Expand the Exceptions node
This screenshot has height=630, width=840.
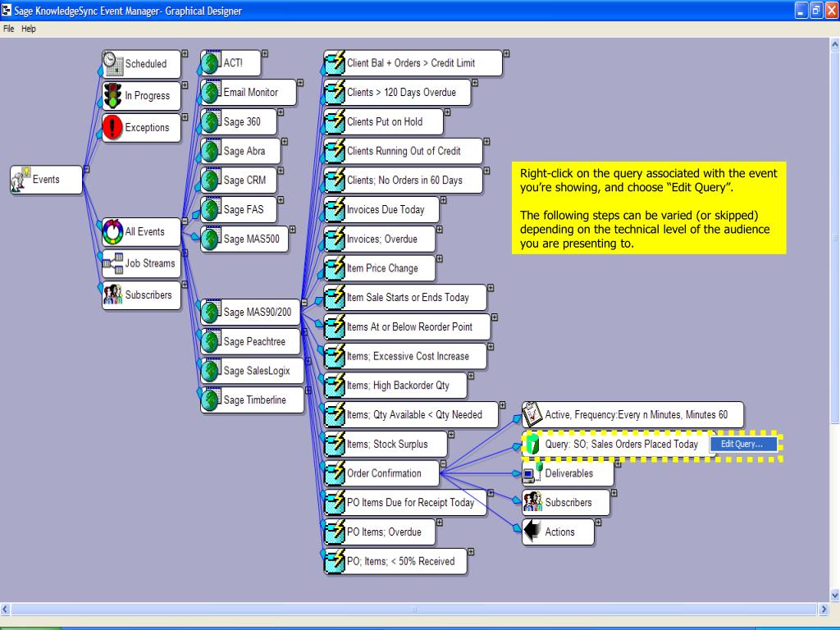click(185, 117)
